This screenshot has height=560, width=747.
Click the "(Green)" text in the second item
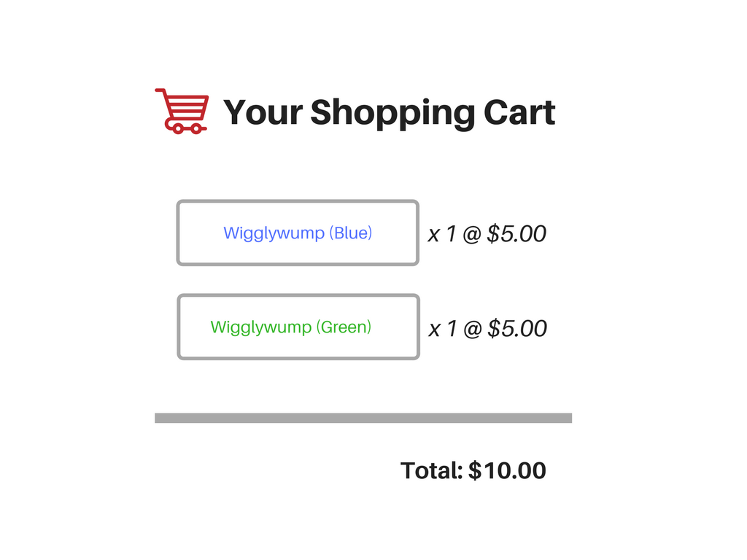[344, 327]
